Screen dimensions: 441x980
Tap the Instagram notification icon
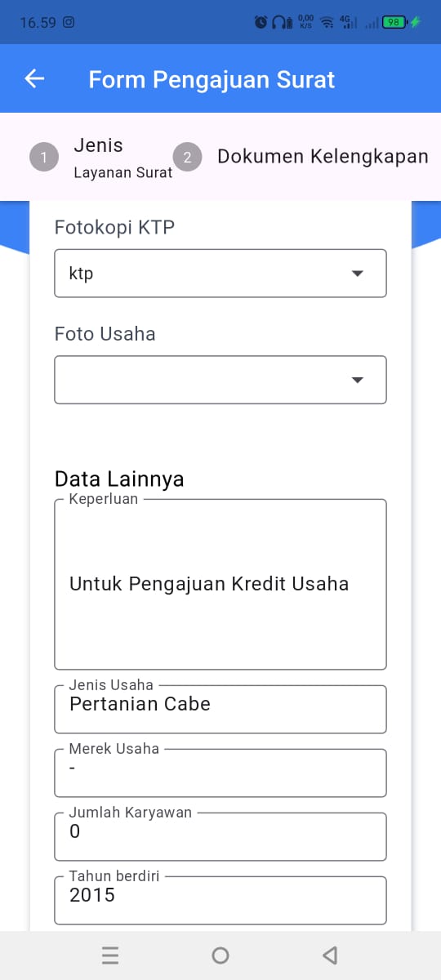click(x=69, y=23)
